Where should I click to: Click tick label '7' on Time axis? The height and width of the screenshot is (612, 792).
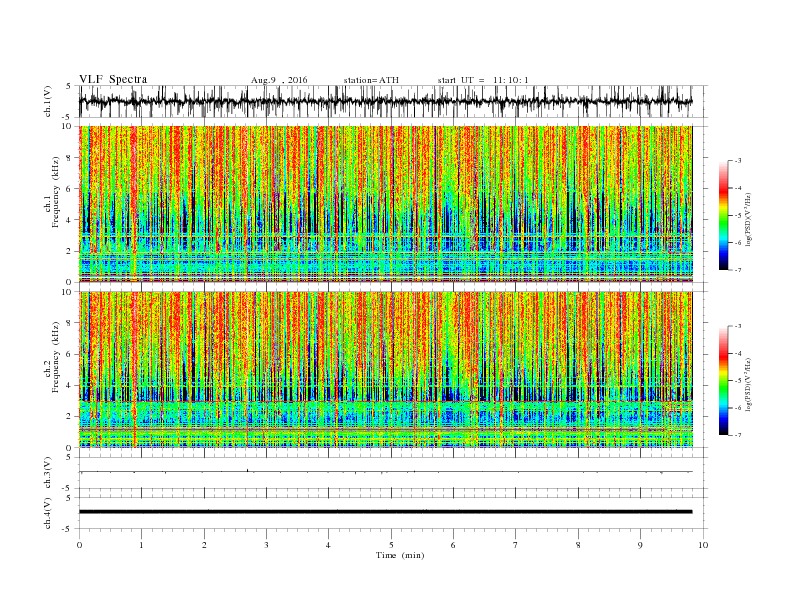point(516,545)
